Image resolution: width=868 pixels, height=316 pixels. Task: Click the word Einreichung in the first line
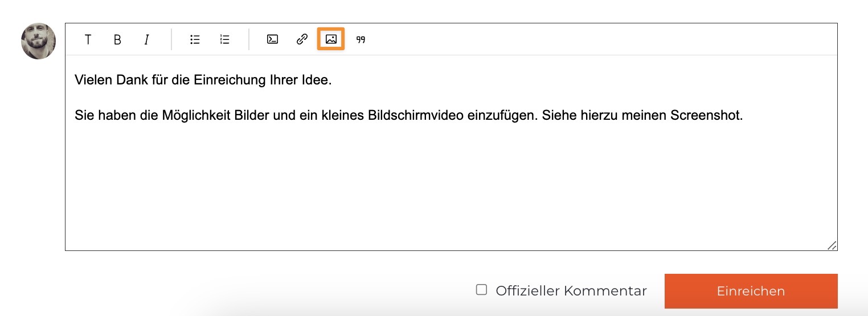tap(231, 80)
